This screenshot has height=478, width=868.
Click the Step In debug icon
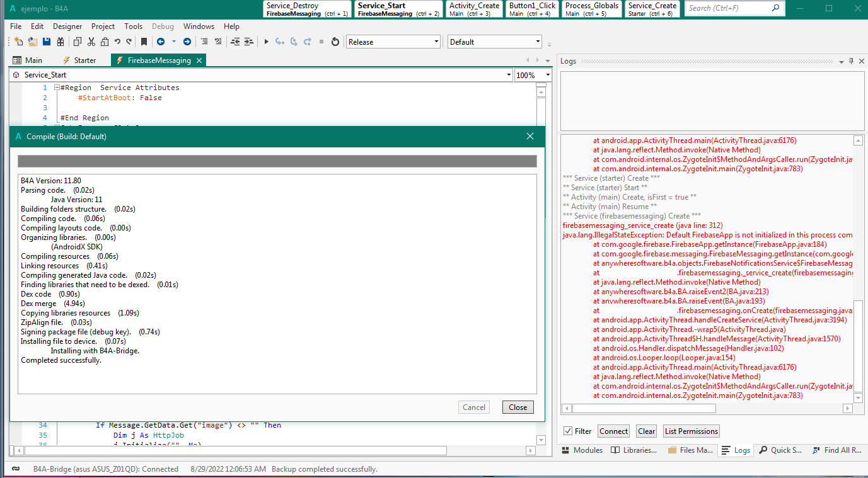pos(281,42)
